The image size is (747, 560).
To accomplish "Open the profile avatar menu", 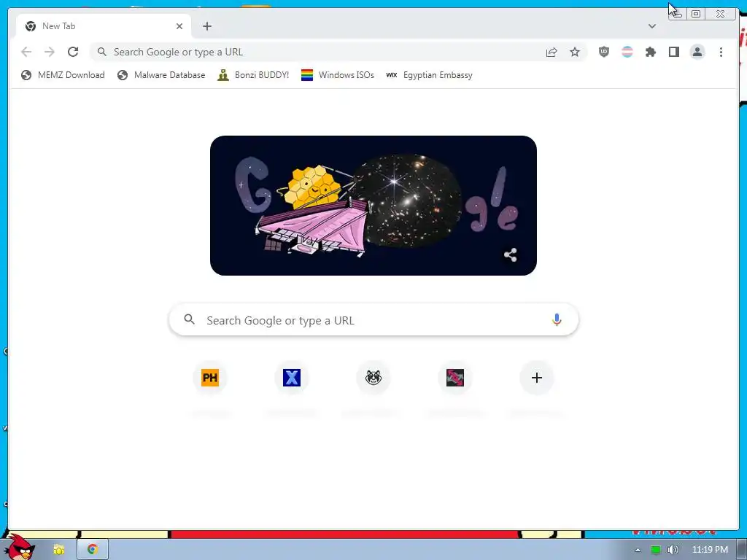I will 697,52.
